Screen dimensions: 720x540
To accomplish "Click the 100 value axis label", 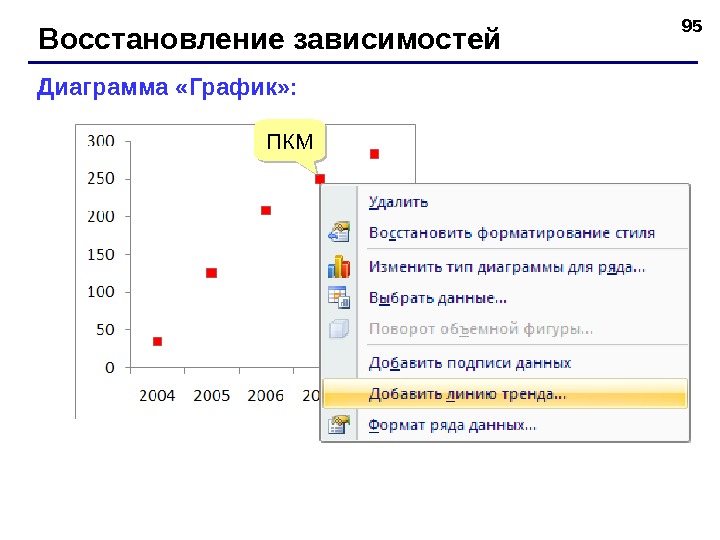I will pyautogui.click(x=101, y=292).
